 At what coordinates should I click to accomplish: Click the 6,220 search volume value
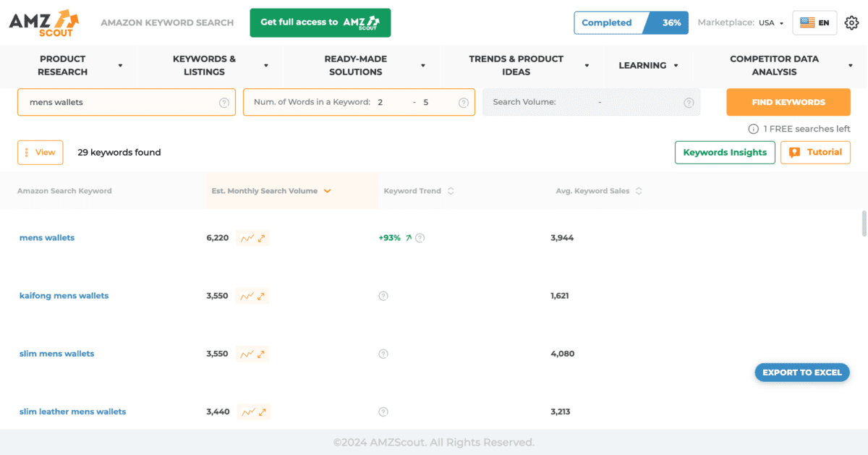pyautogui.click(x=218, y=238)
